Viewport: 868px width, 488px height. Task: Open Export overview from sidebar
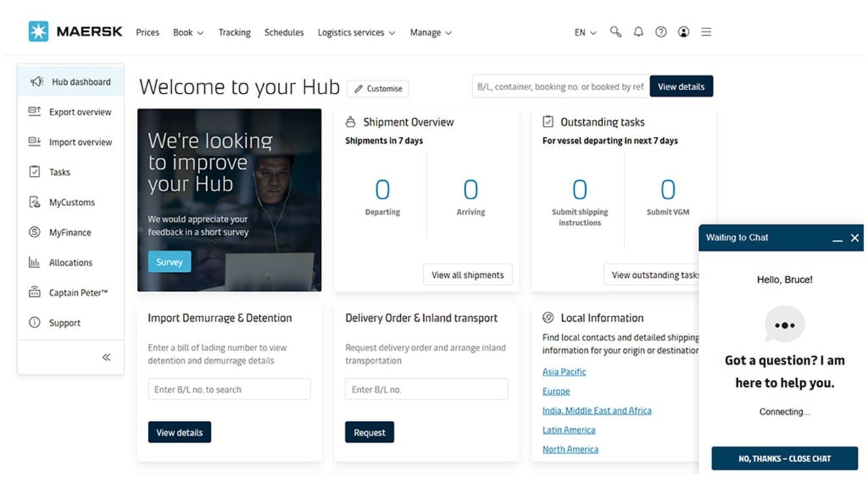(79, 112)
